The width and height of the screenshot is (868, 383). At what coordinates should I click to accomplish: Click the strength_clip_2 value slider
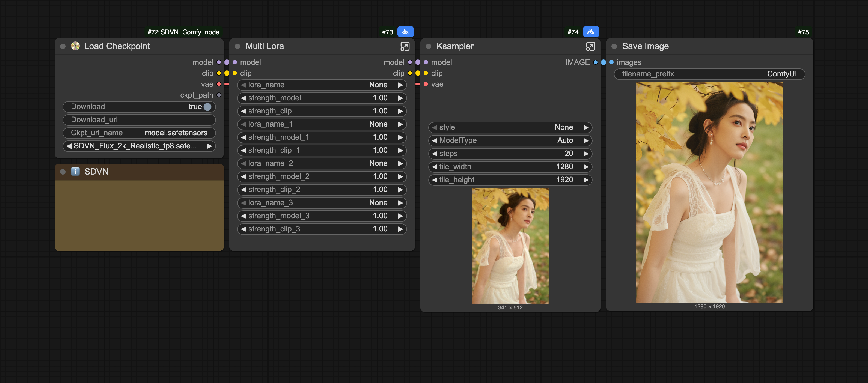pyautogui.click(x=322, y=190)
